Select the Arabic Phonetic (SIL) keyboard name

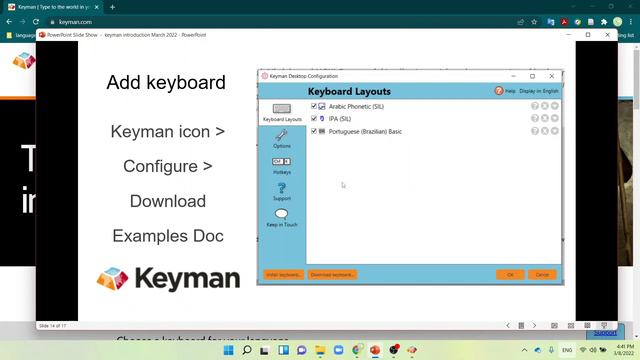356,107
